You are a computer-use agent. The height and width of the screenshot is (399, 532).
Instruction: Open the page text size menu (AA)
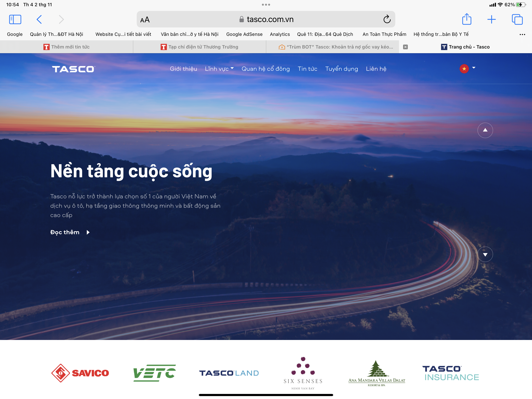click(x=145, y=19)
